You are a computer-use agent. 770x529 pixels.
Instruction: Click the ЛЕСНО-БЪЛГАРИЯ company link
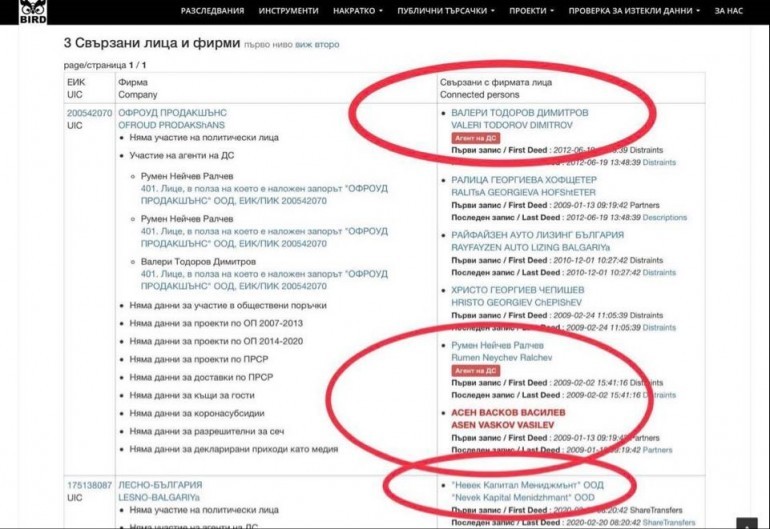pyautogui.click(x=153, y=485)
